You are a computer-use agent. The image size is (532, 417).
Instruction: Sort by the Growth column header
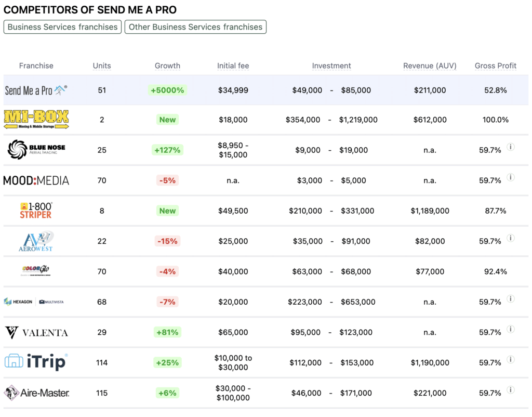tap(168, 66)
